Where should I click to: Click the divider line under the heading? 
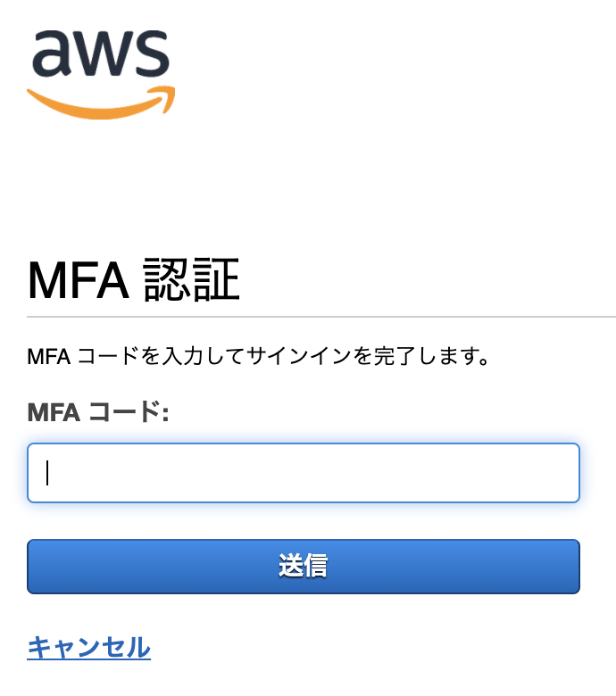coord(321,317)
